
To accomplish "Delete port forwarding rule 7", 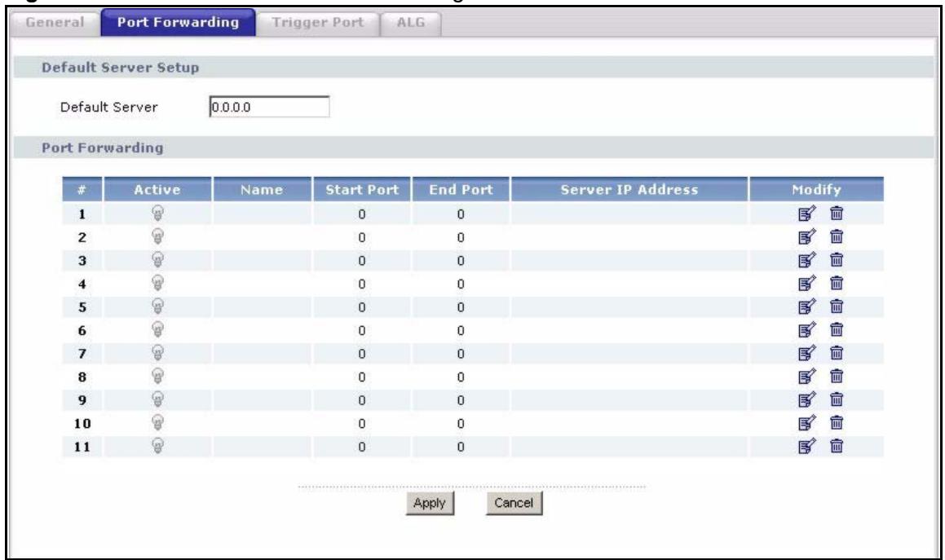I will pos(837,353).
